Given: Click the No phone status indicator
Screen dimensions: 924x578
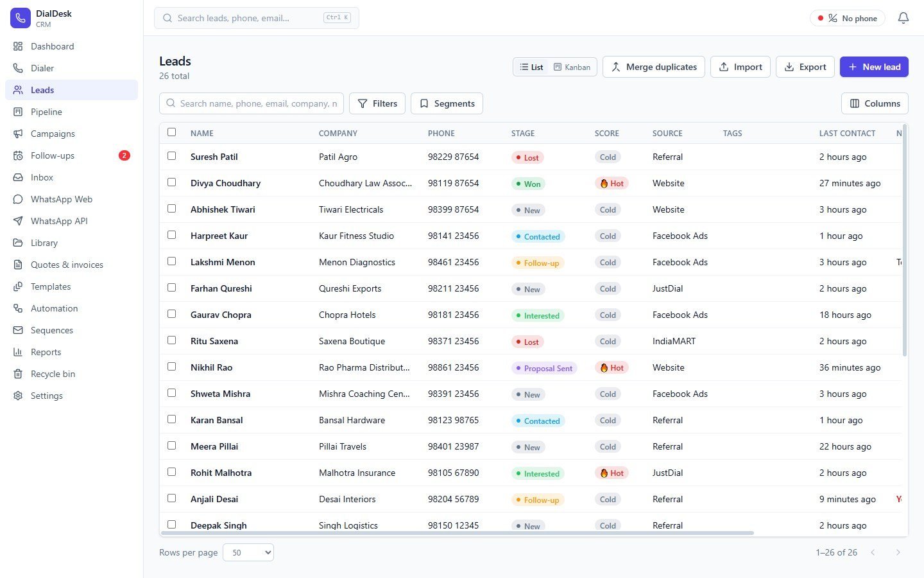Looking at the screenshot, I should coord(848,18).
